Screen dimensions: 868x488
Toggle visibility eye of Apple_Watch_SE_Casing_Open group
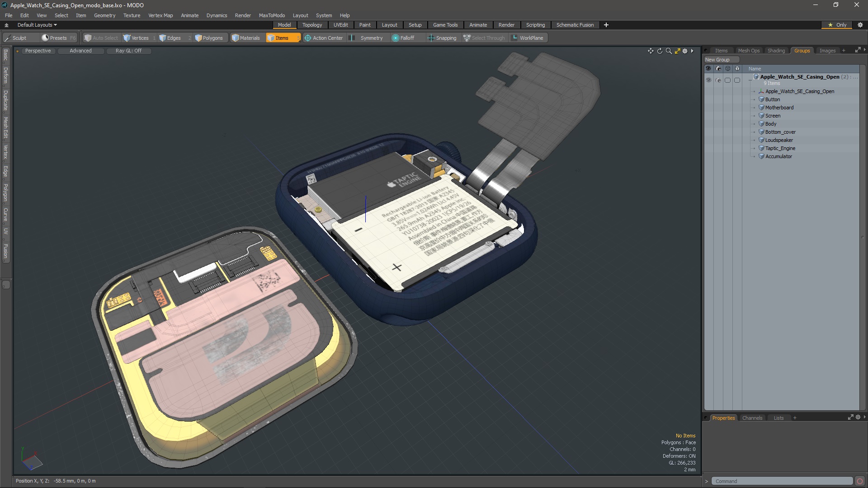[x=708, y=80]
